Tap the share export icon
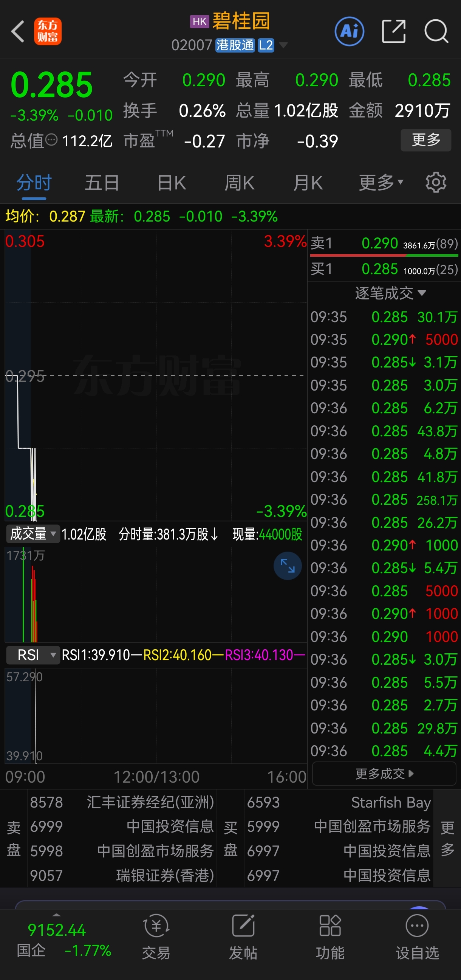This screenshot has width=461, height=980. pyautogui.click(x=394, y=31)
